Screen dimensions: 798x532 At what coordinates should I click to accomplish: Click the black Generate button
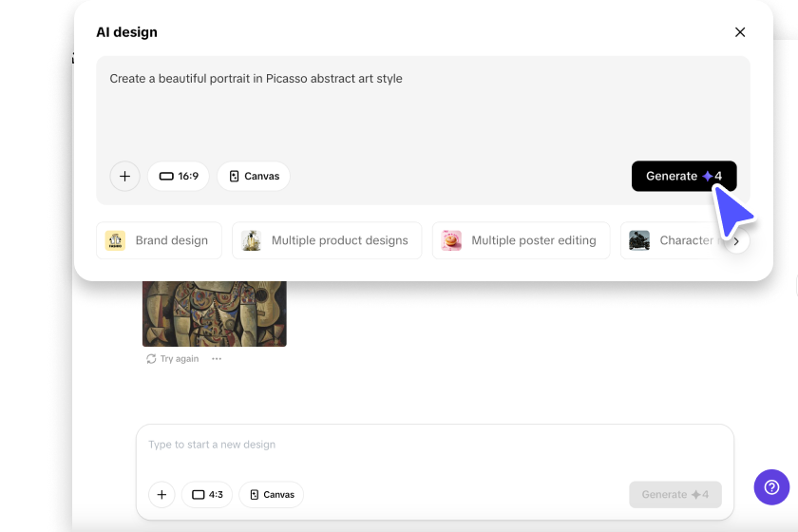(x=684, y=176)
